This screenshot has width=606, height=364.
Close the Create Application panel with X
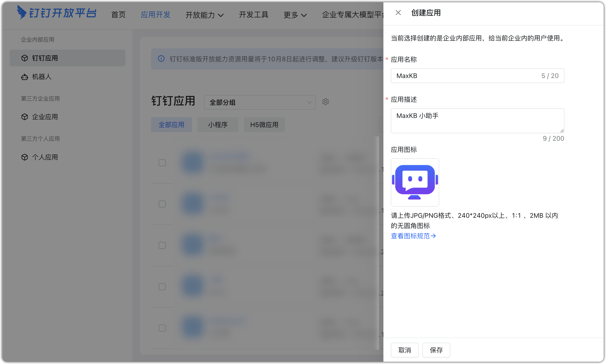point(398,13)
